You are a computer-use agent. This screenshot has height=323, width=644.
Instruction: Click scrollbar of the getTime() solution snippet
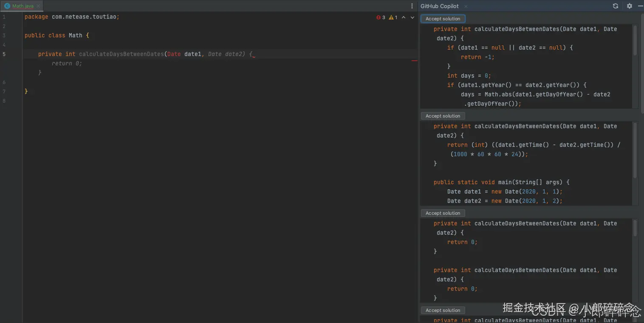pos(635,150)
